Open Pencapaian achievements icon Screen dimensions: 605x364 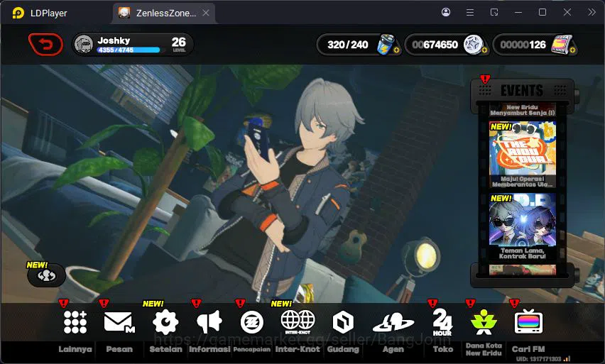click(x=252, y=322)
